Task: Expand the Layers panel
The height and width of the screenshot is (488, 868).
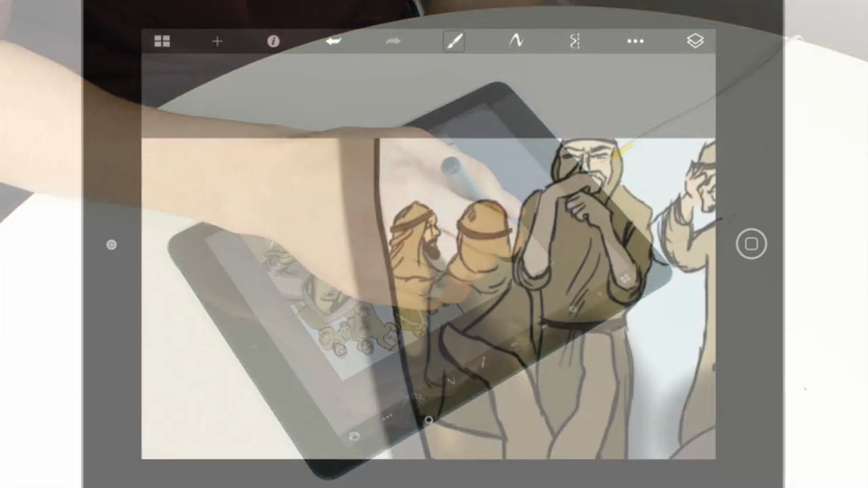Action: click(695, 41)
